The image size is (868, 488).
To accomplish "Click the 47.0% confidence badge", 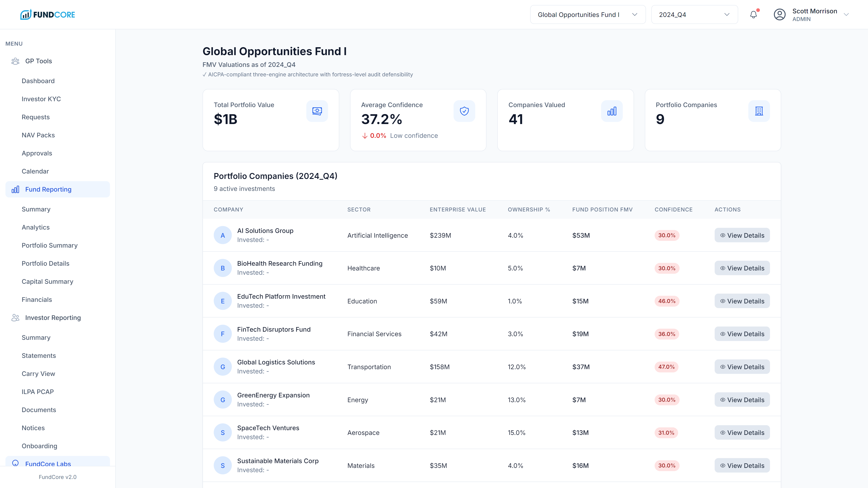I will [666, 367].
